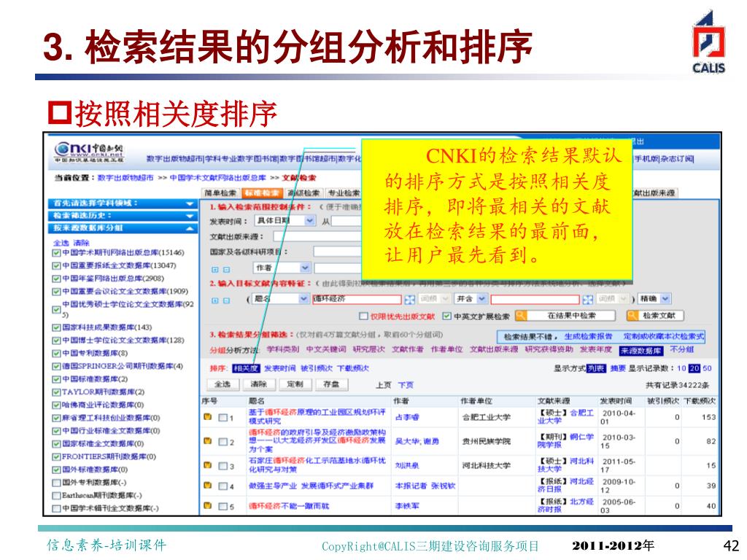Uncheck 中国年鉴网络出版总库(2908)
The width and height of the screenshot is (747, 560).
click(x=57, y=279)
